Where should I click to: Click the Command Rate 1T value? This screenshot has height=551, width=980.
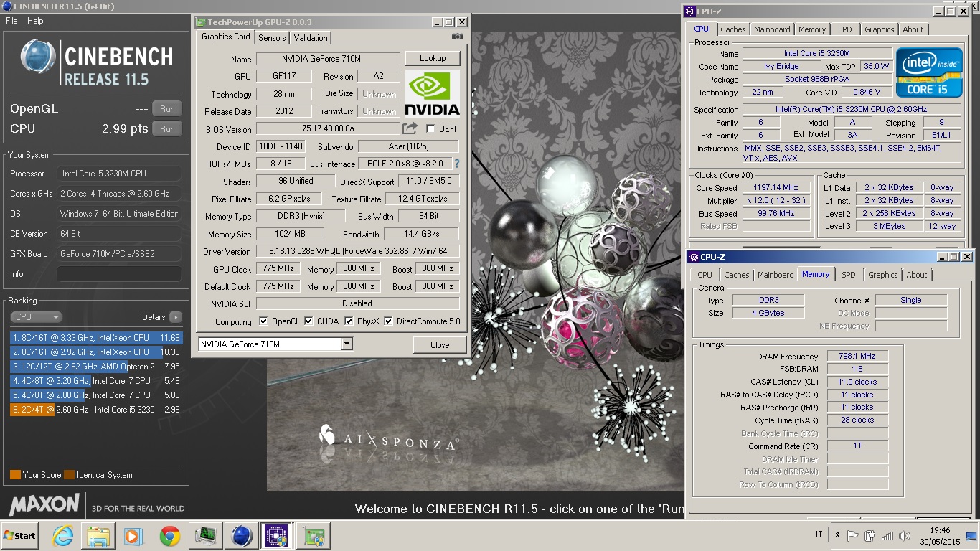pos(857,446)
